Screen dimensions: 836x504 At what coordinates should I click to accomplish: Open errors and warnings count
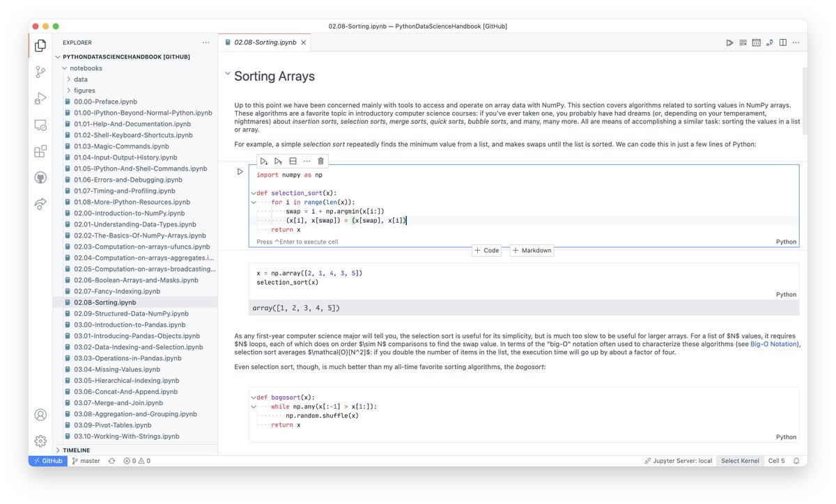coord(137,461)
